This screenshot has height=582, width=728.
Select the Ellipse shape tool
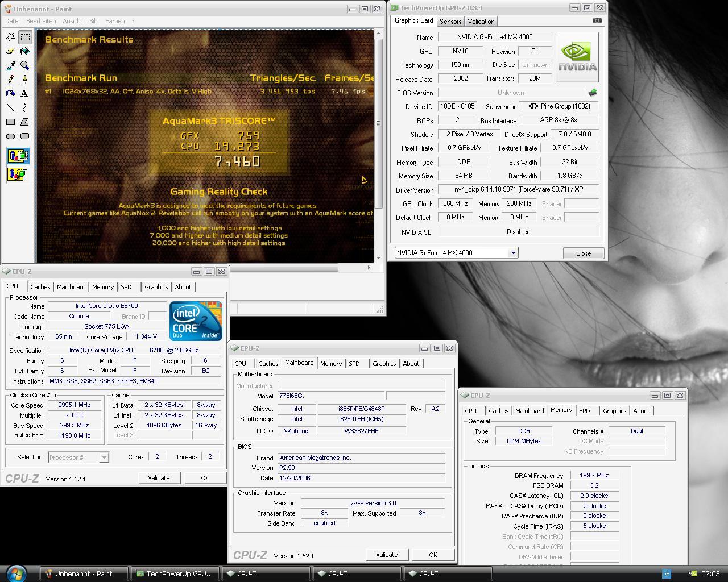(x=11, y=136)
